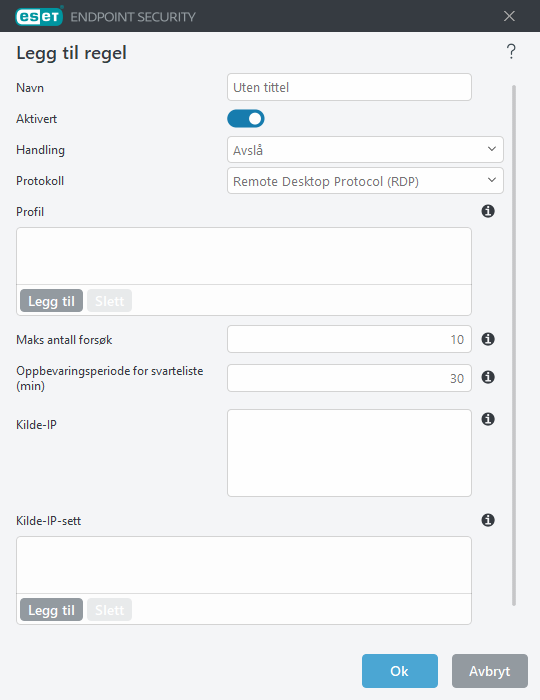Click info icon for Oppbevaringsperiode for svarteliste

coord(488,377)
